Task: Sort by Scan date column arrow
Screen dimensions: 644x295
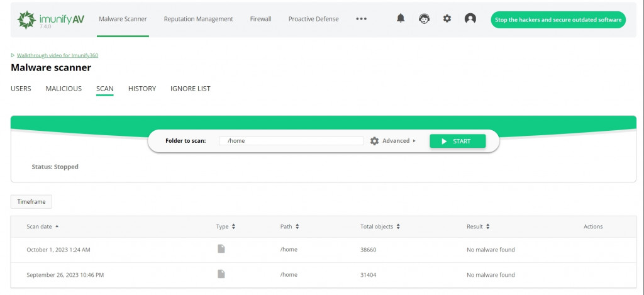Action: click(x=57, y=226)
